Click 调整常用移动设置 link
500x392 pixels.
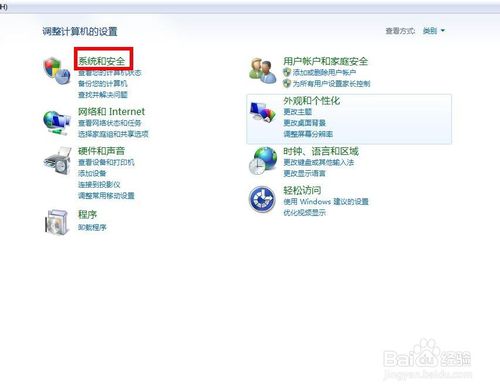pos(106,195)
